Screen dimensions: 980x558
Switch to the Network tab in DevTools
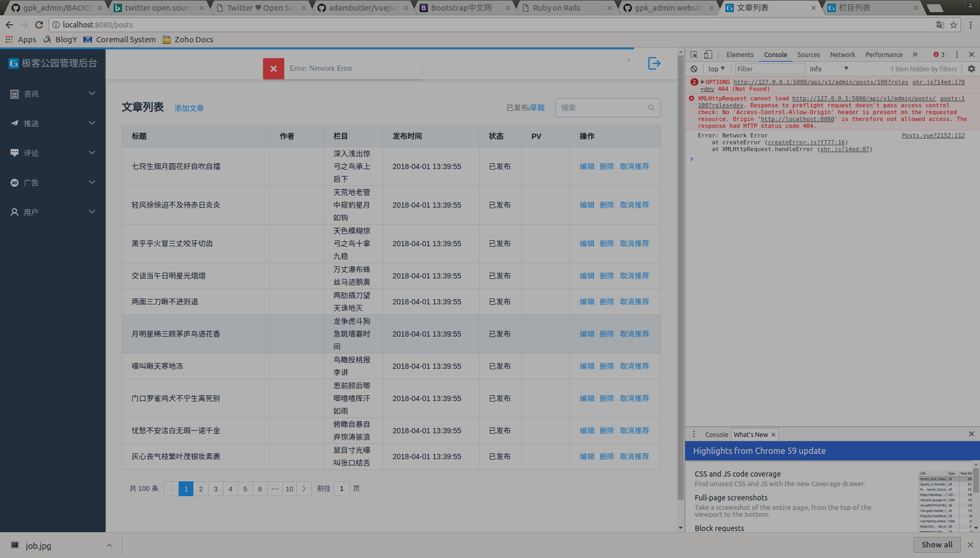[842, 54]
